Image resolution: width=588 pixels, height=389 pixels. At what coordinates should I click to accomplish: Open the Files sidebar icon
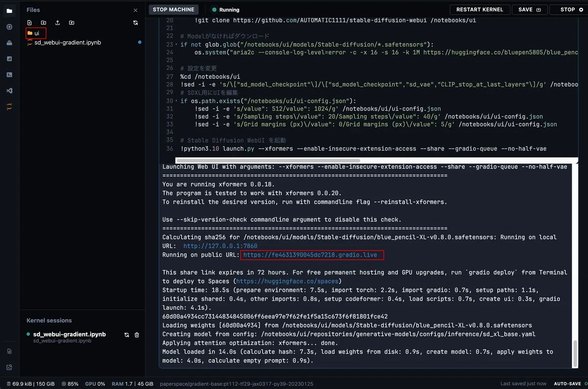coord(9,11)
